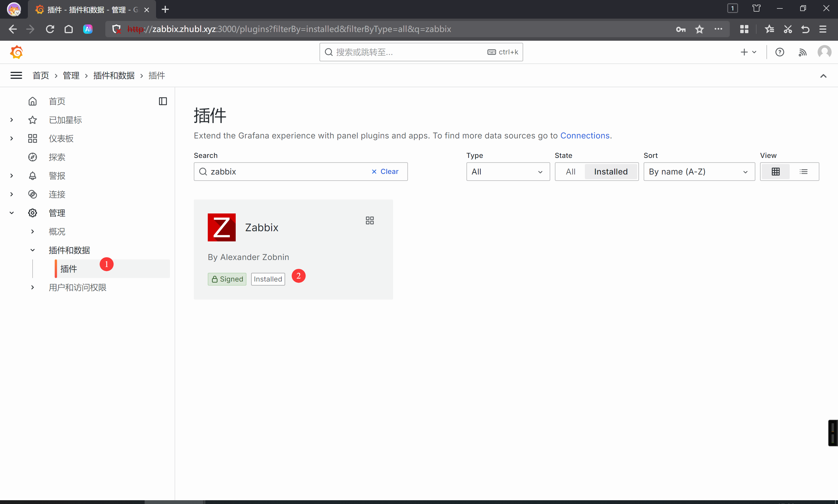
Task: Open the screenshot scissors tool
Action: (x=788, y=29)
